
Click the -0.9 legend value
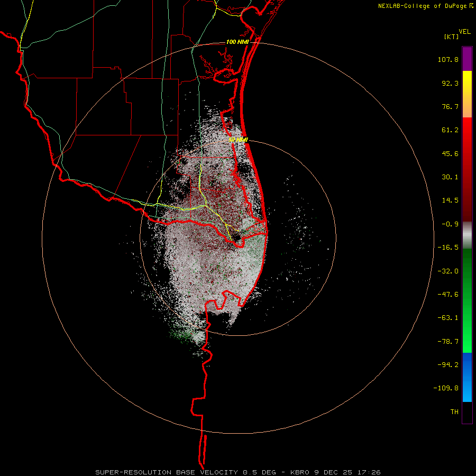(450, 224)
